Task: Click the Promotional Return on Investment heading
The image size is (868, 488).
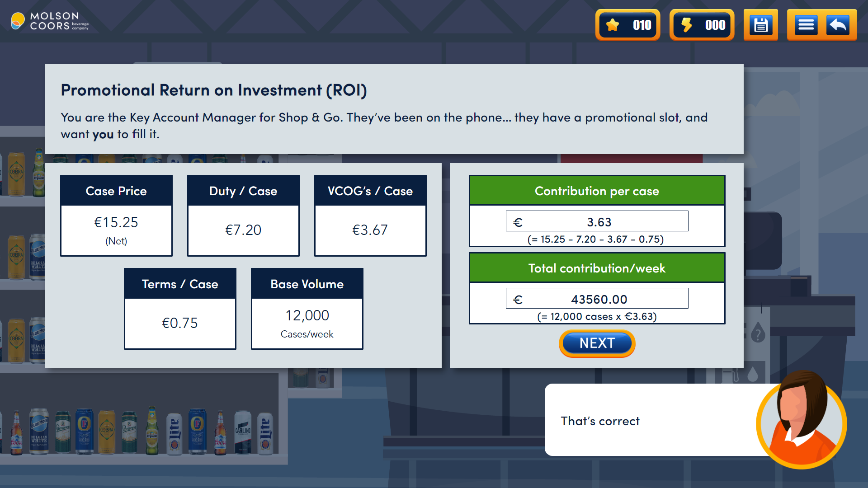Action: (214, 90)
